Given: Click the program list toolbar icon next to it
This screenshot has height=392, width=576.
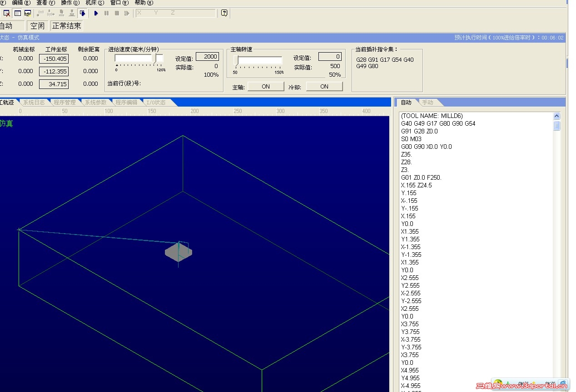Looking at the screenshot, I should (17, 13).
